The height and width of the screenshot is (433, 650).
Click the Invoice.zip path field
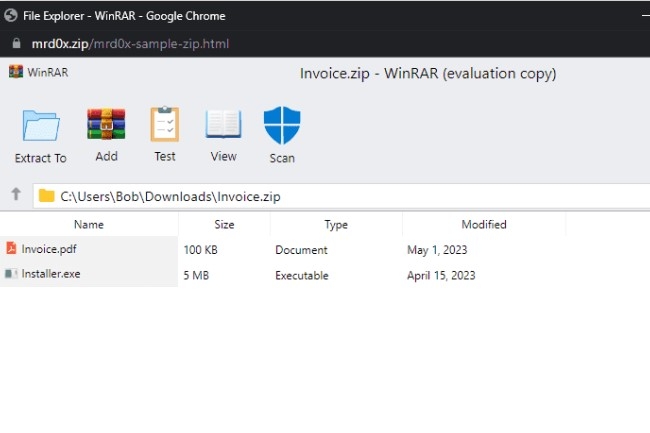[342, 196]
